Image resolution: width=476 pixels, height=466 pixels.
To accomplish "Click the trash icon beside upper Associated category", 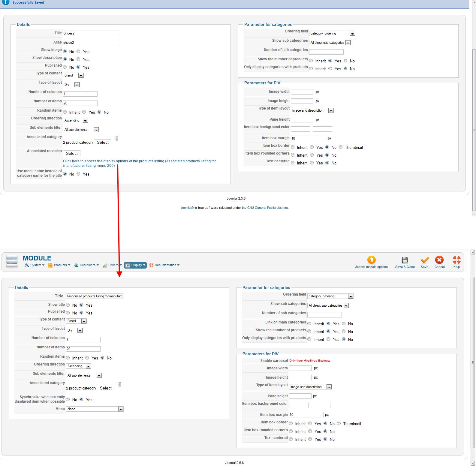I will 116,138.
